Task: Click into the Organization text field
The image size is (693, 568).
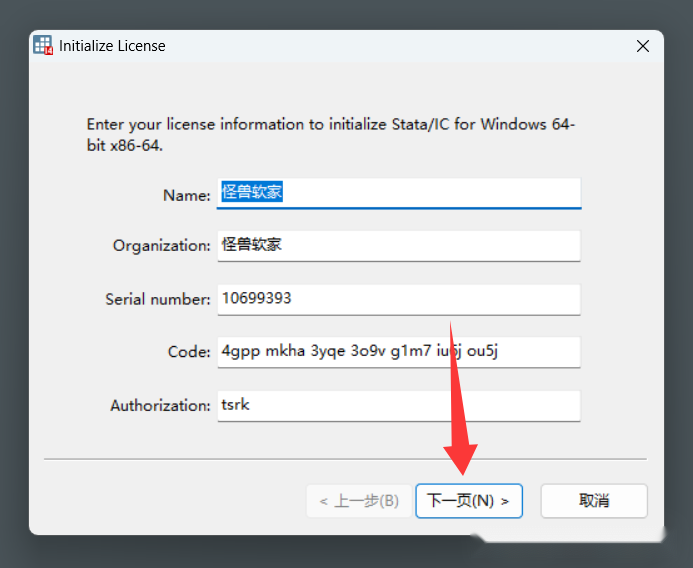Action: click(x=399, y=246)
